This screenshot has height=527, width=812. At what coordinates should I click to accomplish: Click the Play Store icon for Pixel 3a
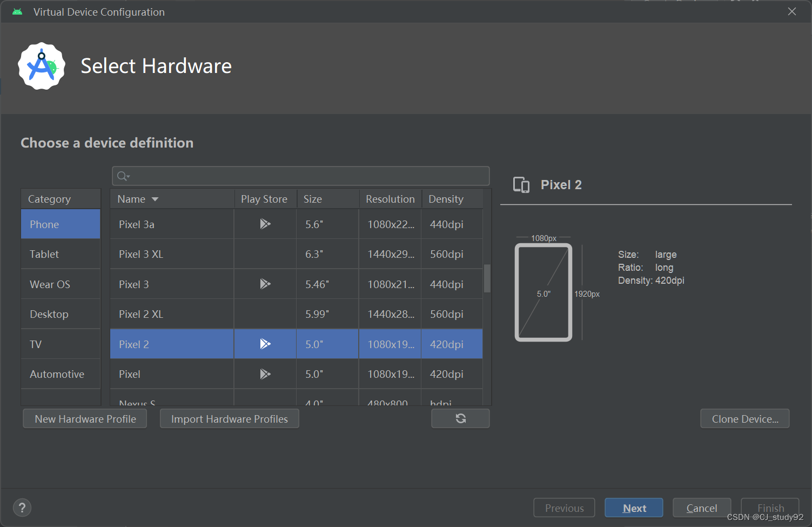pos(265,224)
